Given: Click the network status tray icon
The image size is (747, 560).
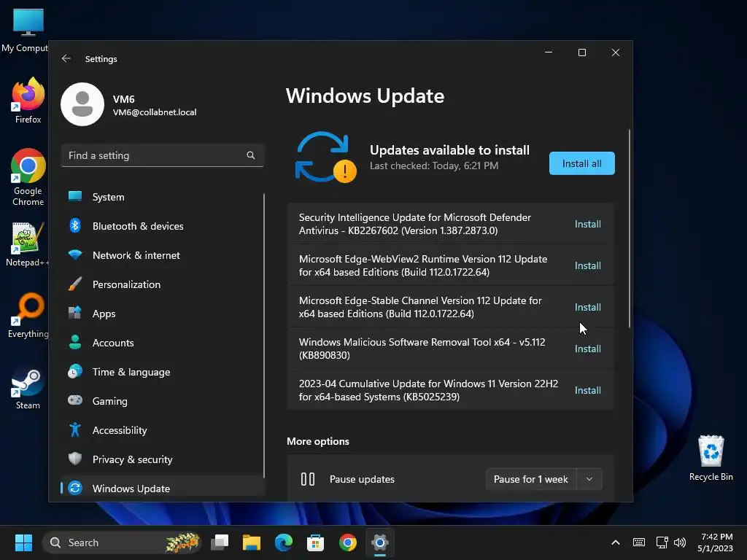Looking at the screenshot, I should tap(662, 542).
